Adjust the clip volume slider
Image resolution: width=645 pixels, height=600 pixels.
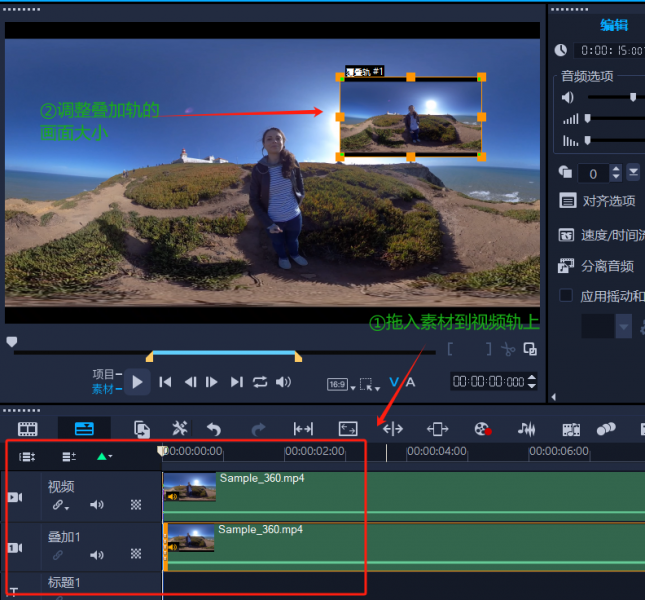(x=632, y=97)
